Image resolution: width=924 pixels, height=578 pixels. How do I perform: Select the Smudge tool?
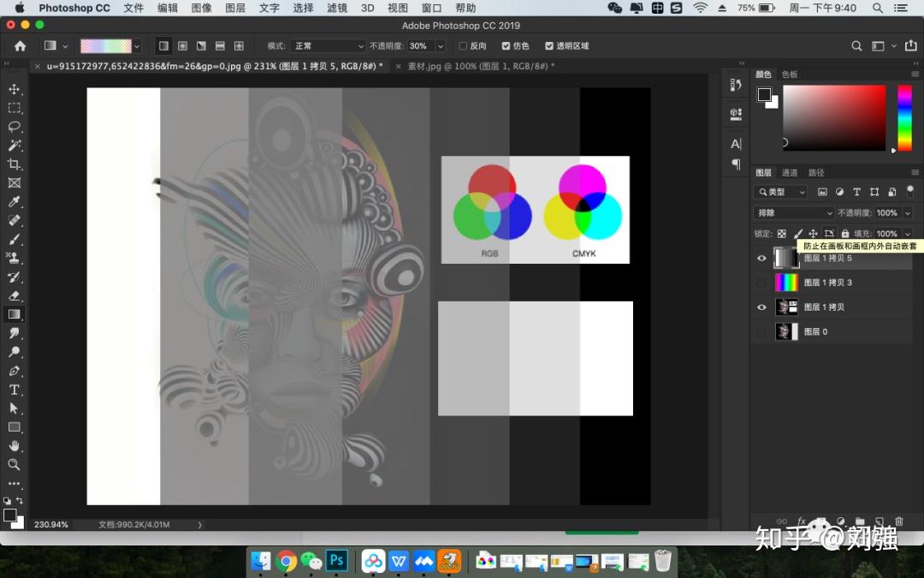pyautogui.click(x=15, y=333)
